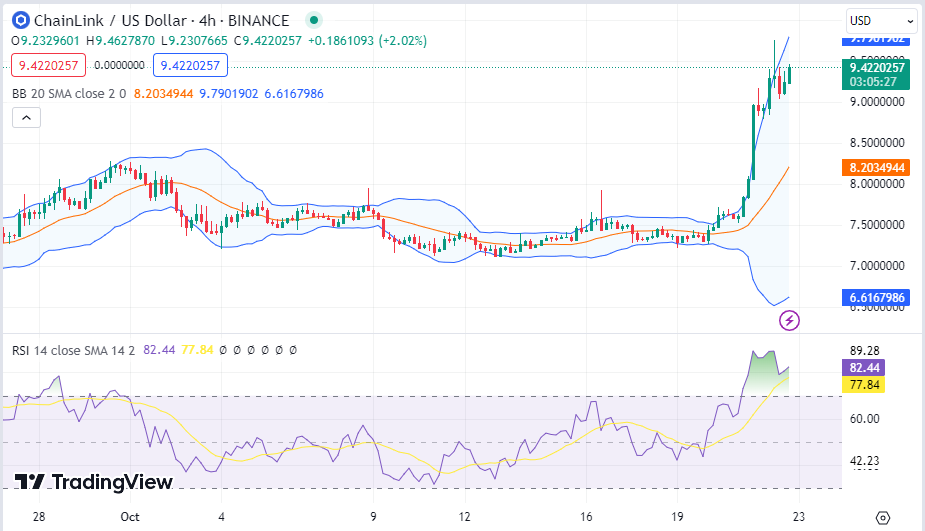Click the 4 date label on time axis
The height and width of the screenshot is (531, 925).
(221, 517)
